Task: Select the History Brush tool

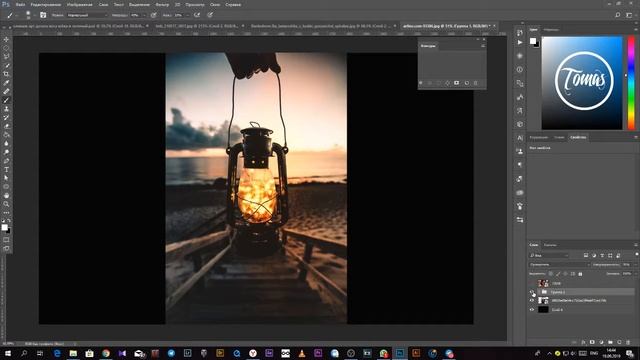Action: pyautogui.click(x=6, y=118)
